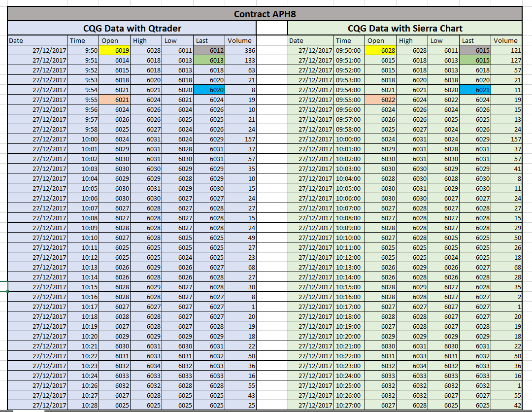Click the Qtrader Time column header

[83, 40]
